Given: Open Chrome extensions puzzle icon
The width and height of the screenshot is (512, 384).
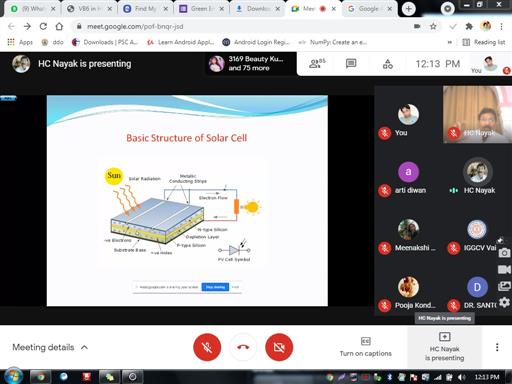Looking at the screenshot, I should point(469,26).
